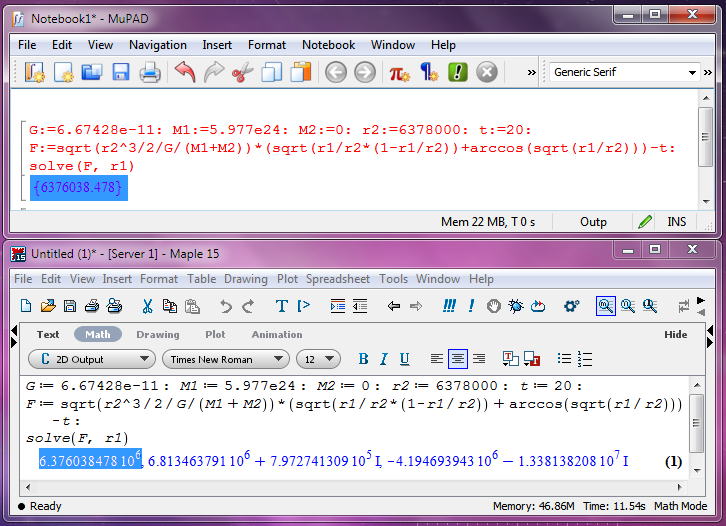Open Navigation menu in MuPAD
This screenshot has width=726, height=526.
[x=158, y=45]
